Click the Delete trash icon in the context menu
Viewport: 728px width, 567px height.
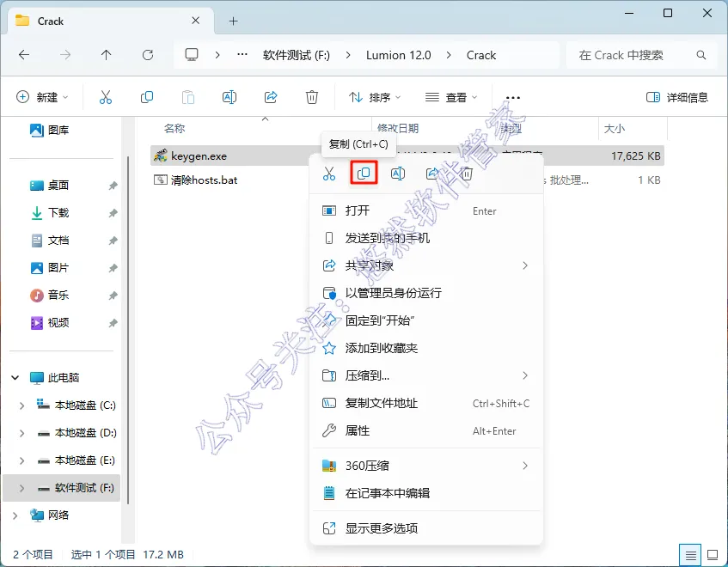tap(467, 174)
